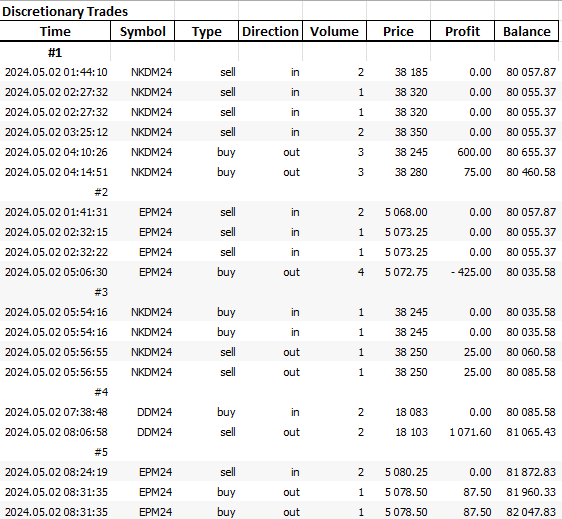Click the #2 trade group label
This screenshot has height=519, width=562.
(101, 192)
